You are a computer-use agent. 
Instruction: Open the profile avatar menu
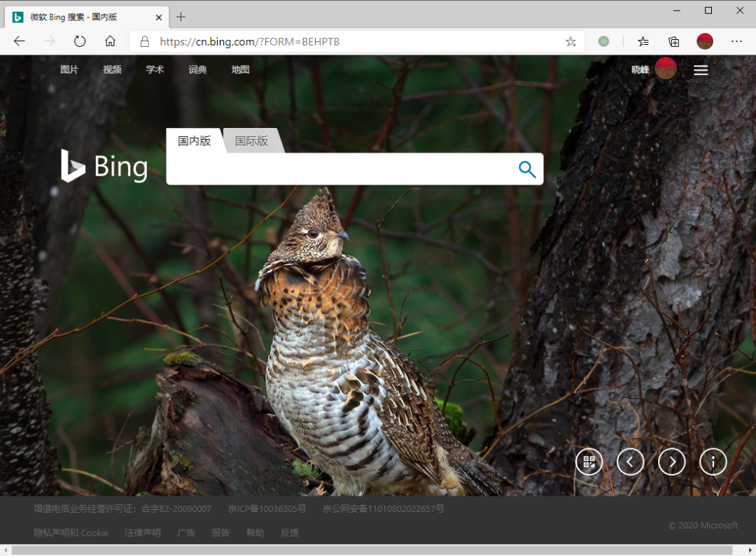tap(704, 41)
